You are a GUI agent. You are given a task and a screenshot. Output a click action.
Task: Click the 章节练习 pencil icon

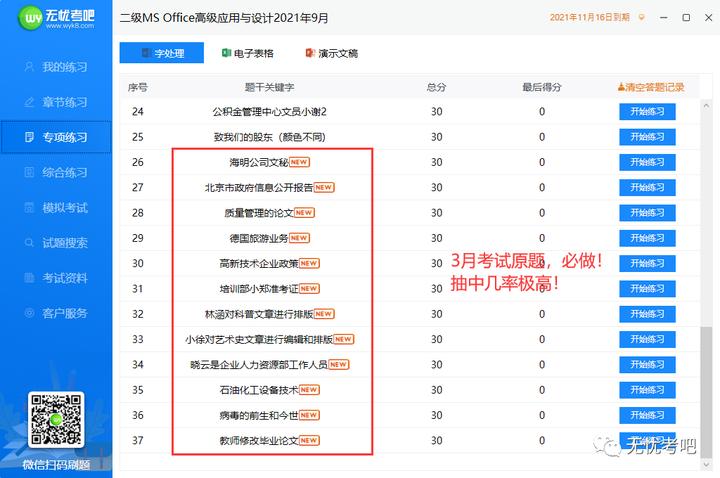pos(29,102)
